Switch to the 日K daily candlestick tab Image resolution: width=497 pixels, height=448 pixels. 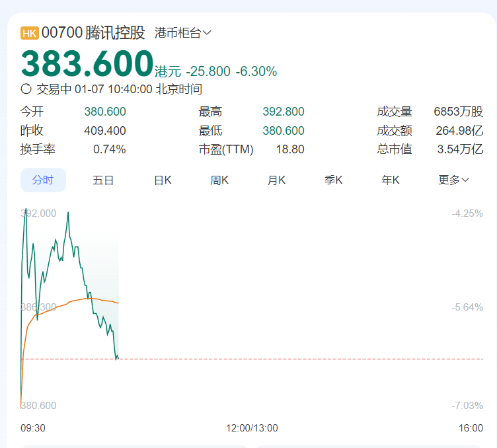tap(163, 180)
